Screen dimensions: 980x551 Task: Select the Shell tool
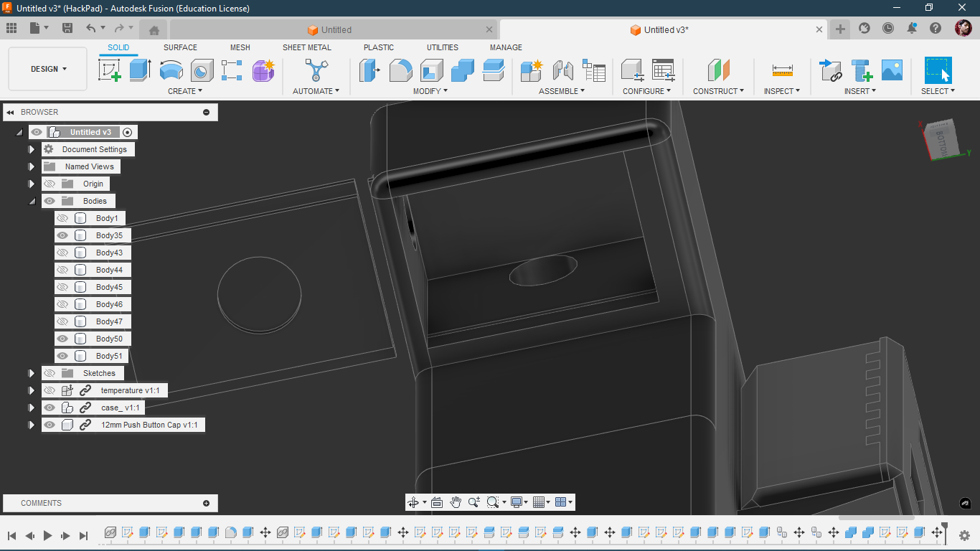[431, 70]
